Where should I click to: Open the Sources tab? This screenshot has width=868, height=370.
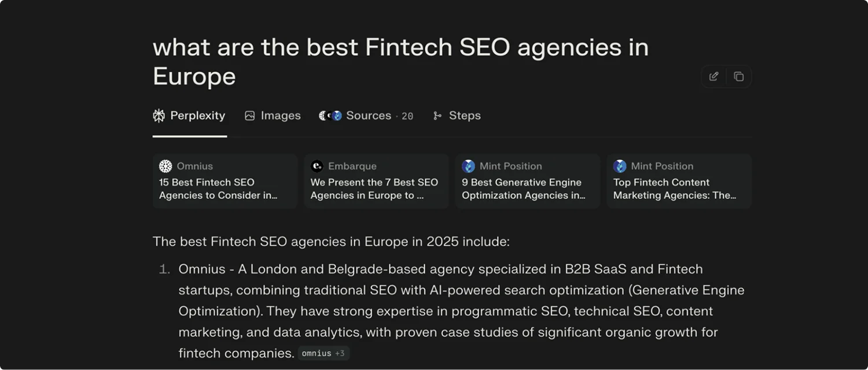coord(368,116)
